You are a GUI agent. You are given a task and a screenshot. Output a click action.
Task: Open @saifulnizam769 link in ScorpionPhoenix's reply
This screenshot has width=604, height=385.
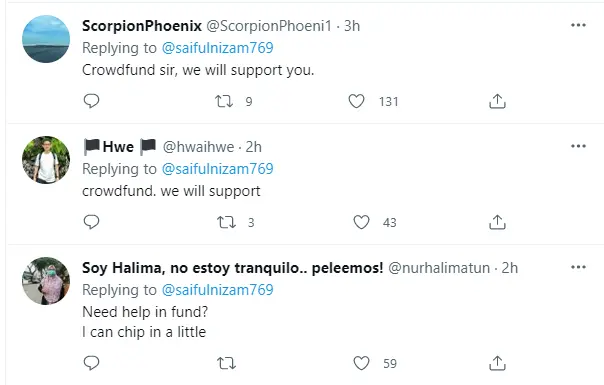(218, 48)
